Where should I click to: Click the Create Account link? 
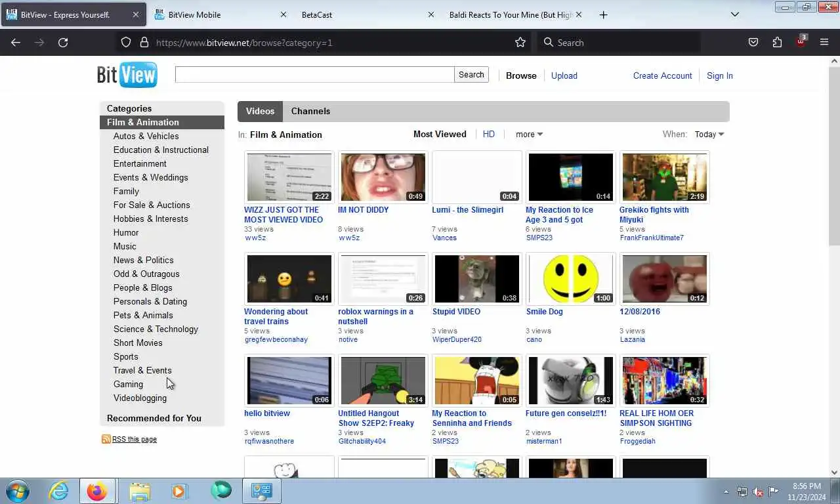pos(663,75)
